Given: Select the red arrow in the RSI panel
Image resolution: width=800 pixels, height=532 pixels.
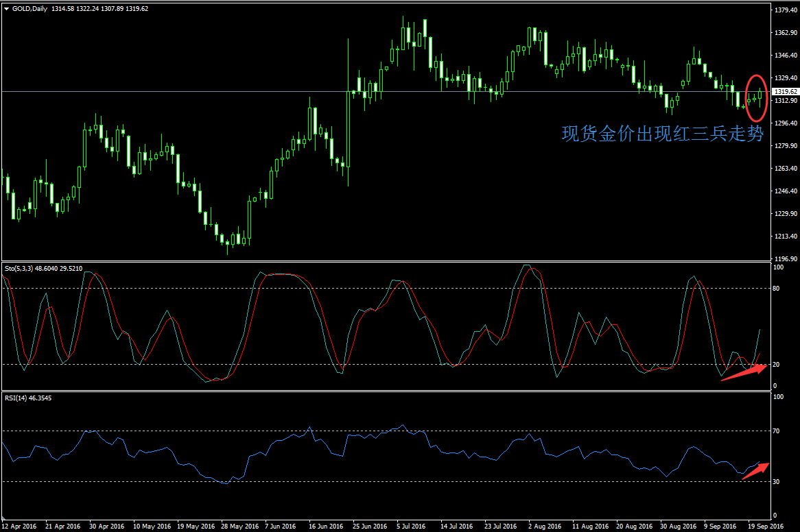Looking at the screenshot, I should (755, 472).
